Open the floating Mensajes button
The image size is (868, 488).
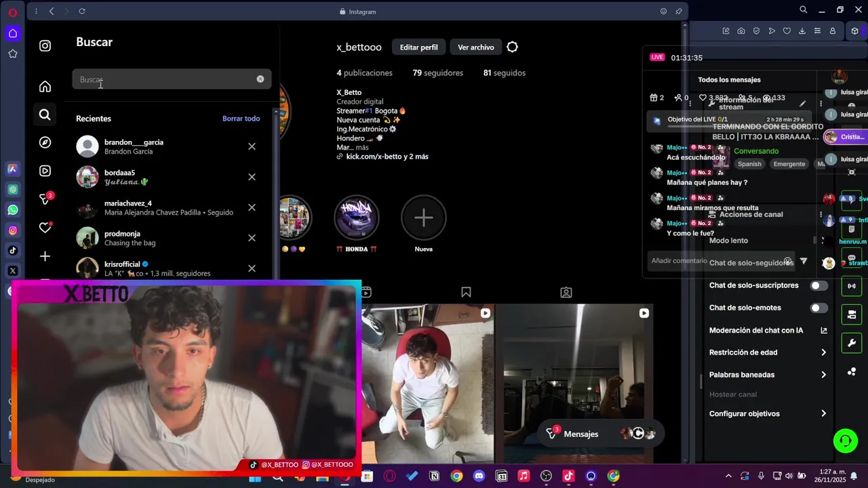pyautogui.click(x=600, y=434)
